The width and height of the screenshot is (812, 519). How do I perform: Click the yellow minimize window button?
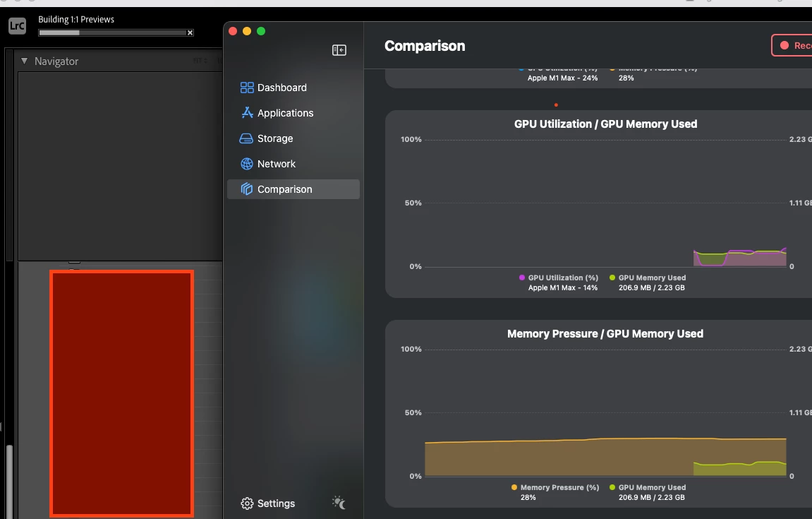247,31
